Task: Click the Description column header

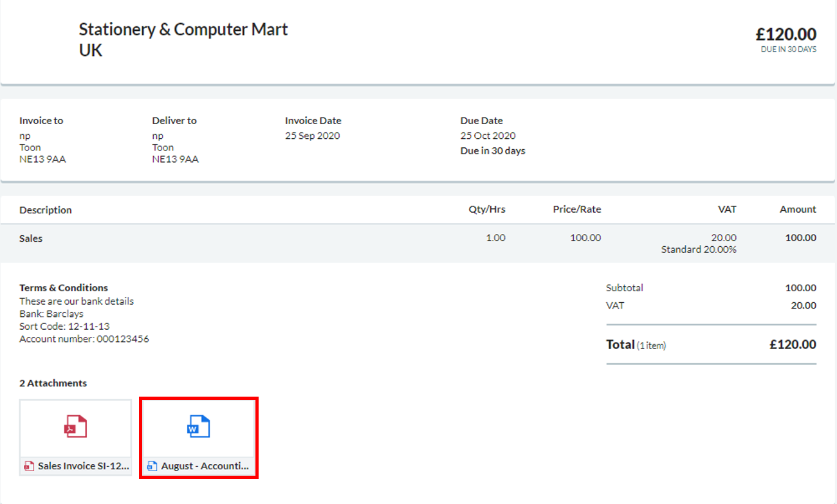Action: 46,210
